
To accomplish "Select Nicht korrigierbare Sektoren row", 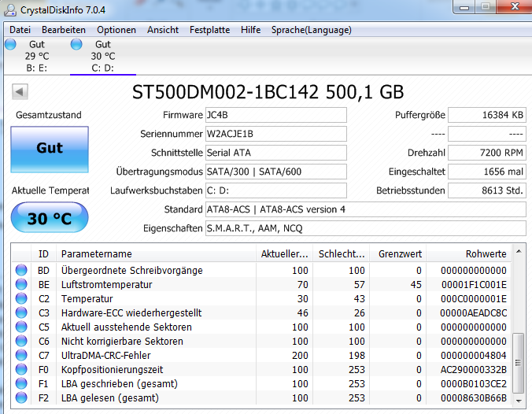I will click(x=261, y=341).
